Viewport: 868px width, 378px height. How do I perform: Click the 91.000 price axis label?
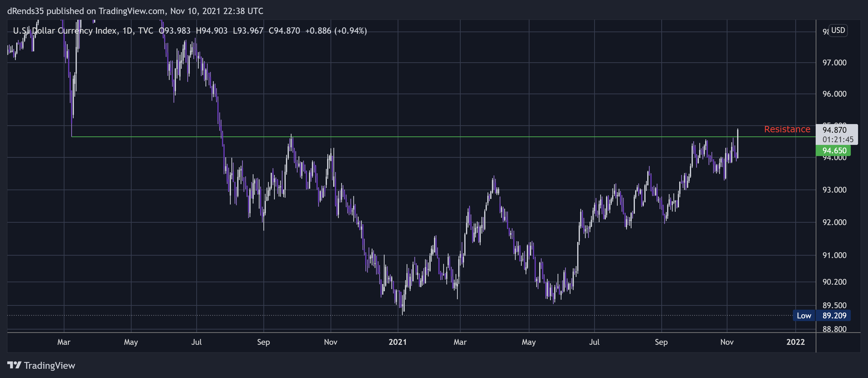(x=834, y=255)
